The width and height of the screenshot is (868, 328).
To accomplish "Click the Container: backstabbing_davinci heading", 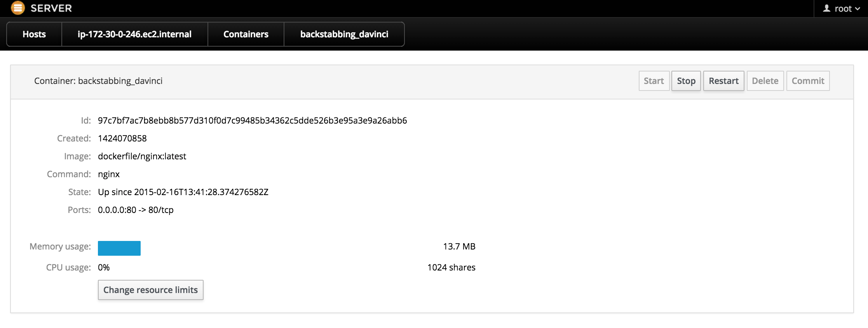I will [98, 81].
